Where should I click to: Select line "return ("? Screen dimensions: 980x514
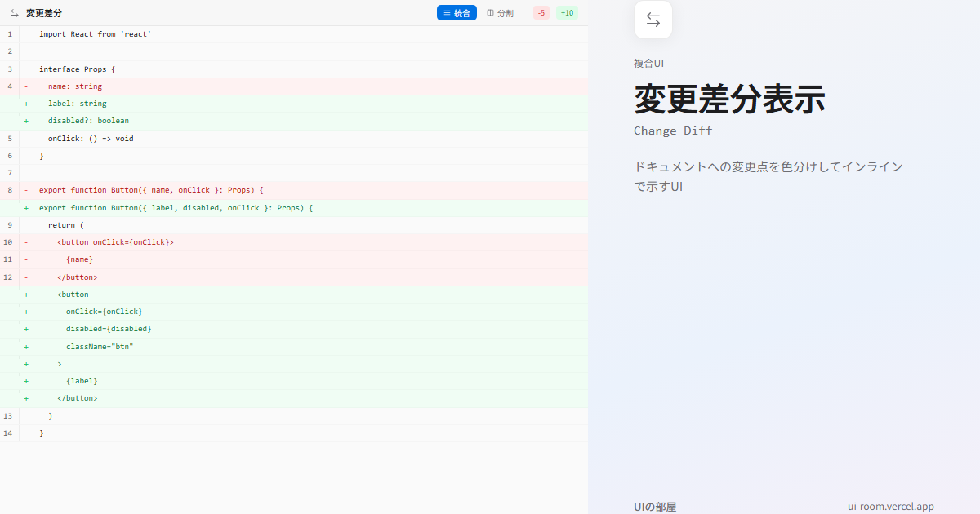294,225
